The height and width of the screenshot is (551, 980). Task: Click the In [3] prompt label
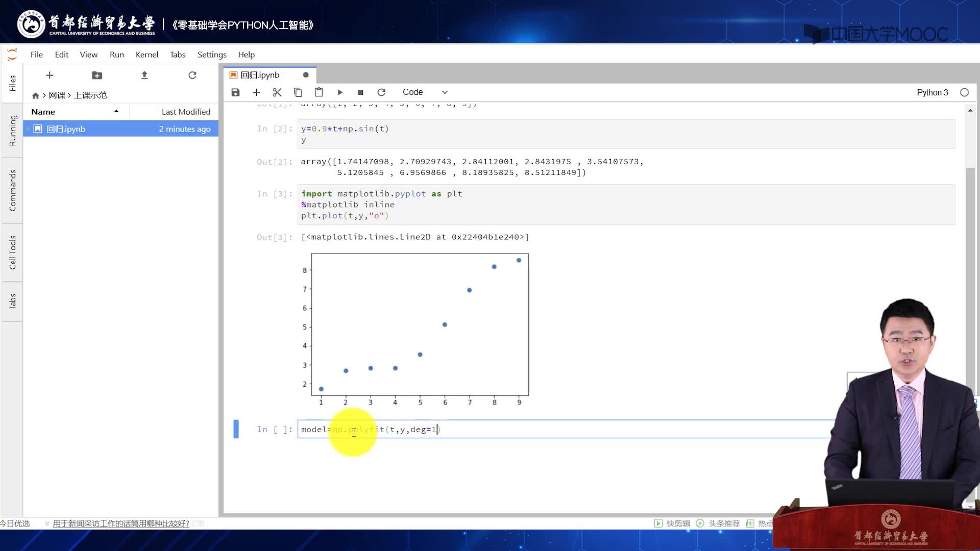coord(275,194)
